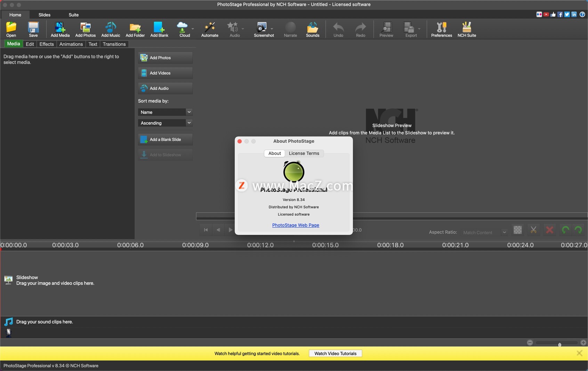Viewport: 588px width, 371px height.
Task: Click the Facebook share icon
Action: coord(560,14)
